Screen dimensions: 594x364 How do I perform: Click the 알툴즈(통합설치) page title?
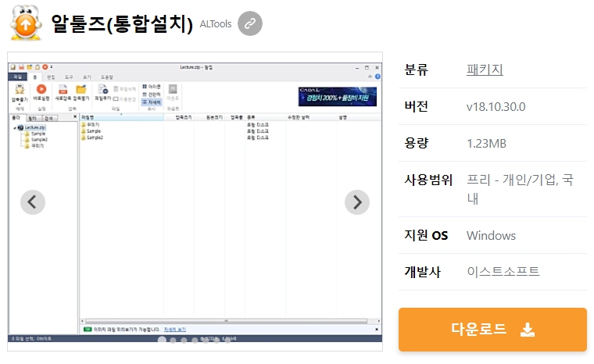point(122,23)
